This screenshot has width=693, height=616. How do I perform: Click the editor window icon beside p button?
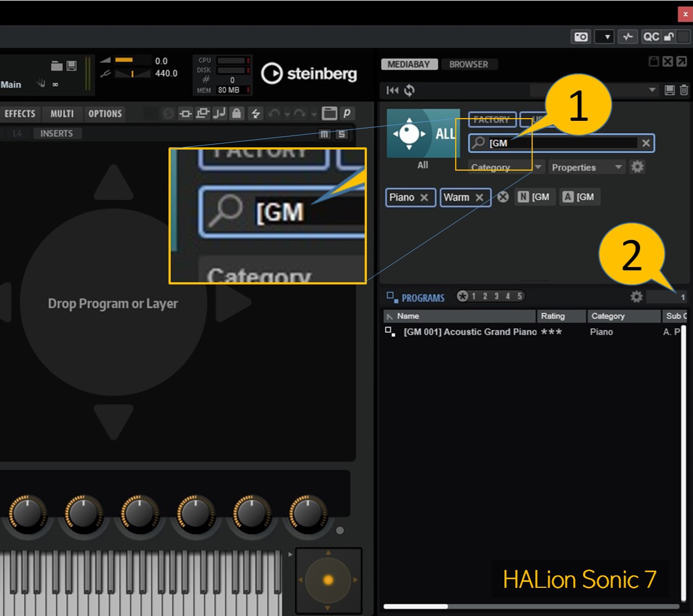(329, 113)
